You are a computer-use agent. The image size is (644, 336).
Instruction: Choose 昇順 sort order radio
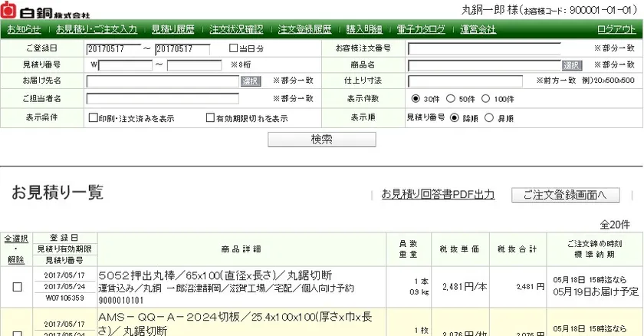[x=491, y=118]
